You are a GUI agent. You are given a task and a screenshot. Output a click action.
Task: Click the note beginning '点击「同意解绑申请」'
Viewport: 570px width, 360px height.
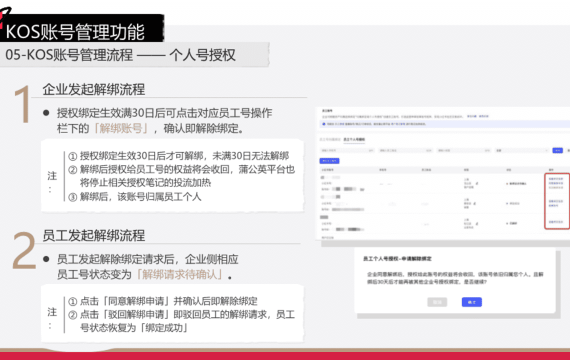coord(169,301)
